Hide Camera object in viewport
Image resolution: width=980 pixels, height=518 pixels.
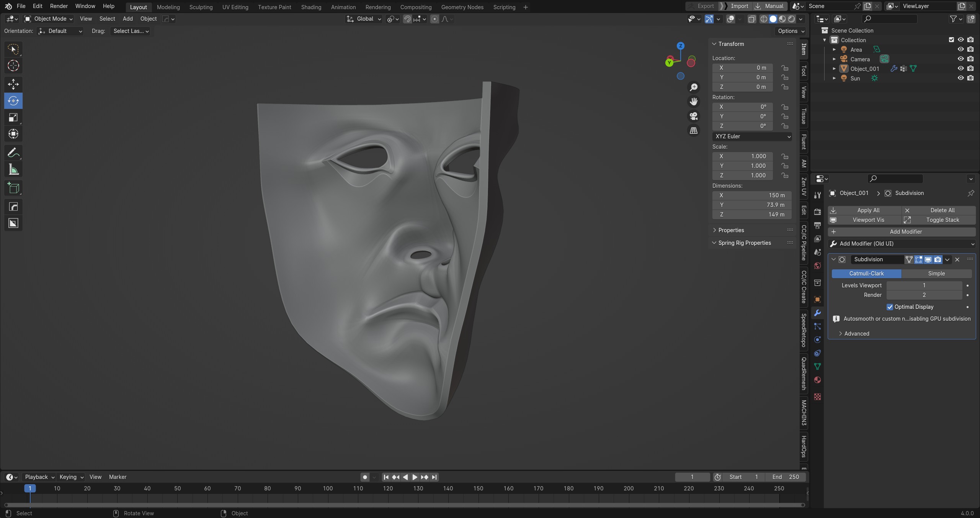point(960,59)
